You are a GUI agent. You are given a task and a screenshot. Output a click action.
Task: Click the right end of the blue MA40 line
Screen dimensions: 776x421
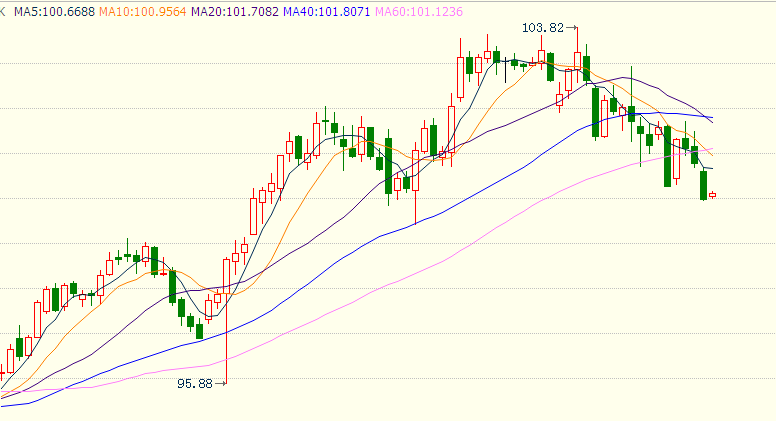(x=712, y=119)
